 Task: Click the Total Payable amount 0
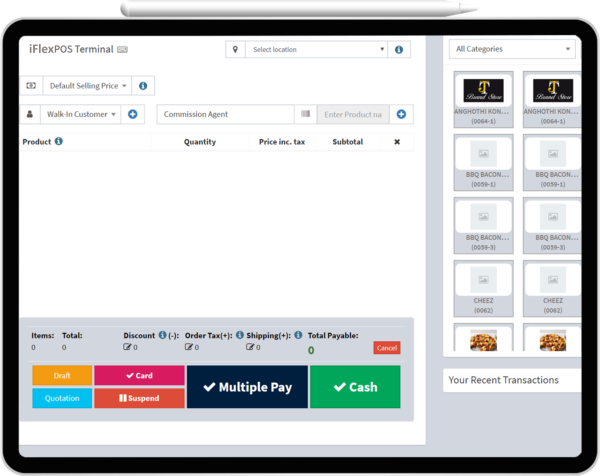pos(311,350)
